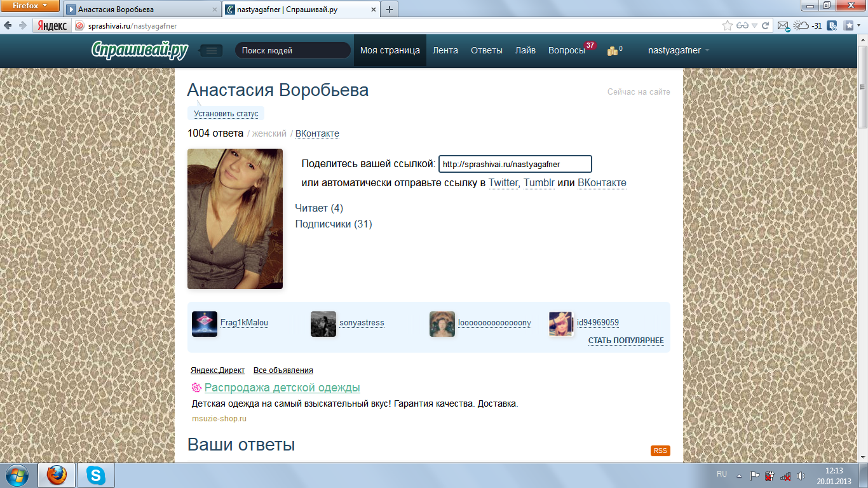Open the speech-bubble menu icon next to logo
This screenshot has width=868, height=488.
pyautogui.click(x=211, y=51)
